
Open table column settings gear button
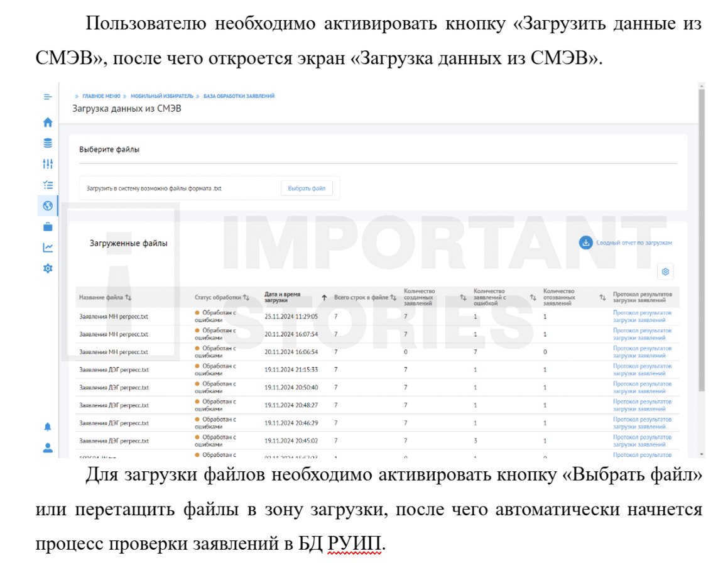(665, 271)
